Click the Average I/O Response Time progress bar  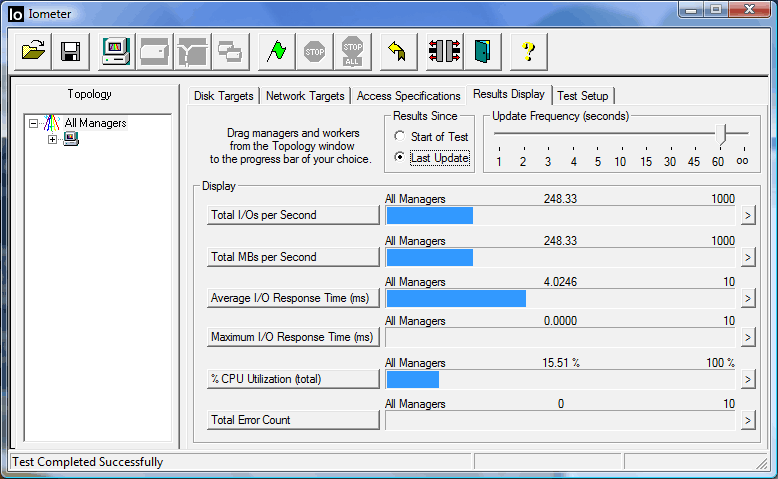click(x=560, y=298)
